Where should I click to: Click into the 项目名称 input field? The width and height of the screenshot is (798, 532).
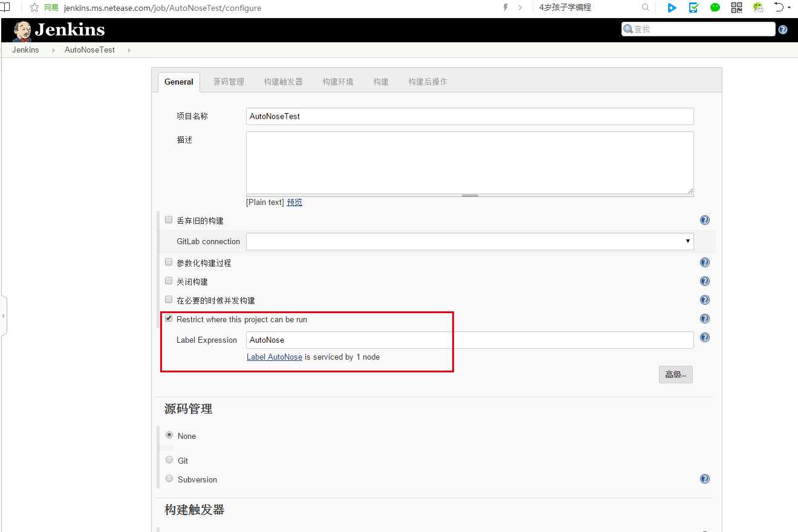470,116
